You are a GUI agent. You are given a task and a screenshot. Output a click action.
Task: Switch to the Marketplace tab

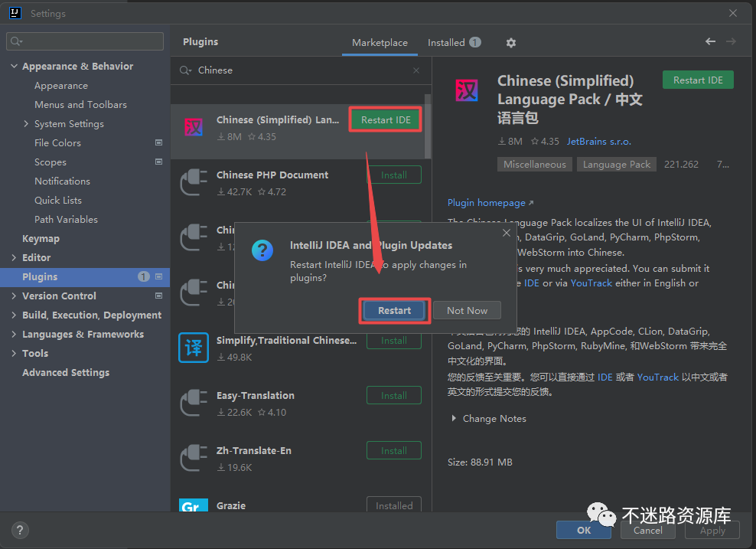click(380, 43)
